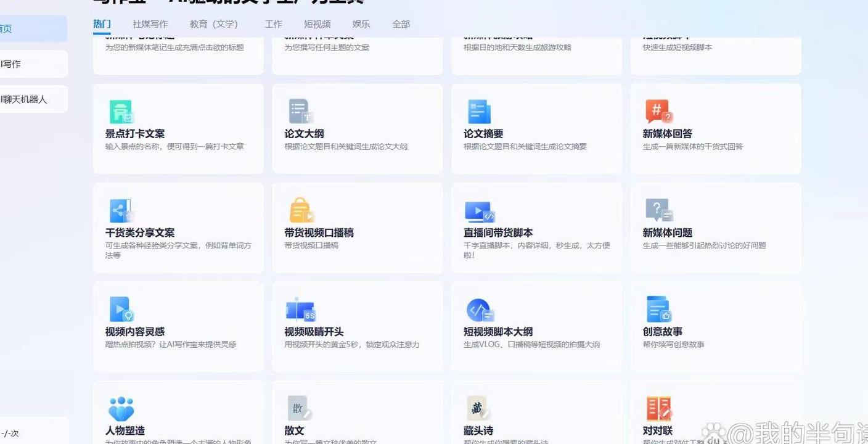The width and height of the screenshot is (868, 444).
Task: Open AI聊天机器人 in the sidebar
Action: click(x=32, y=99)
